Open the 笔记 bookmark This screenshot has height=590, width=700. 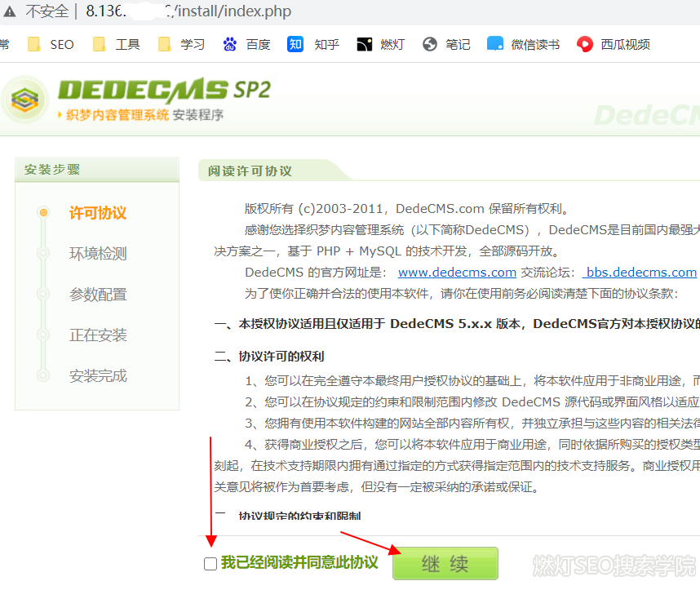447,44
